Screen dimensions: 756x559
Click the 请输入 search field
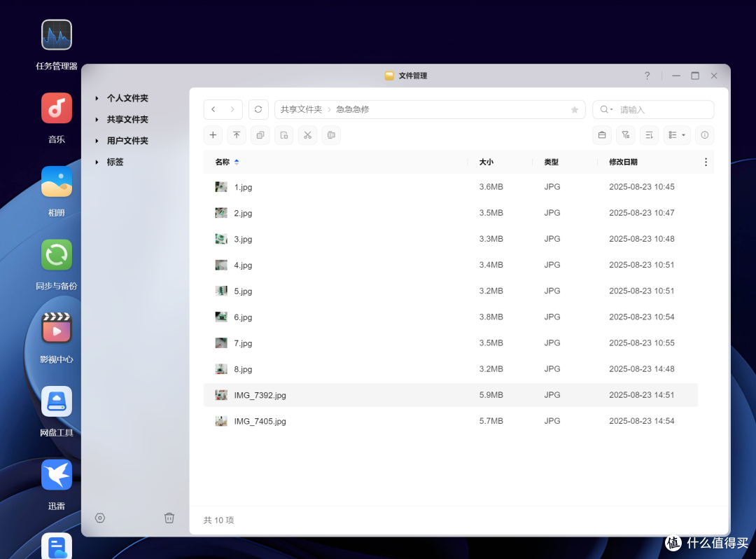[x=653, y=109]
